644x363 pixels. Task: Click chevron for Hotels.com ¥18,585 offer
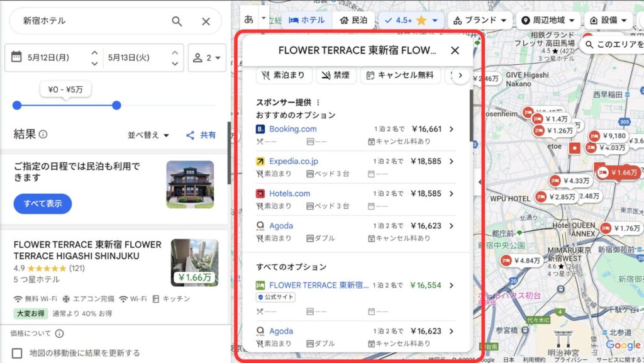pos(452,193)
